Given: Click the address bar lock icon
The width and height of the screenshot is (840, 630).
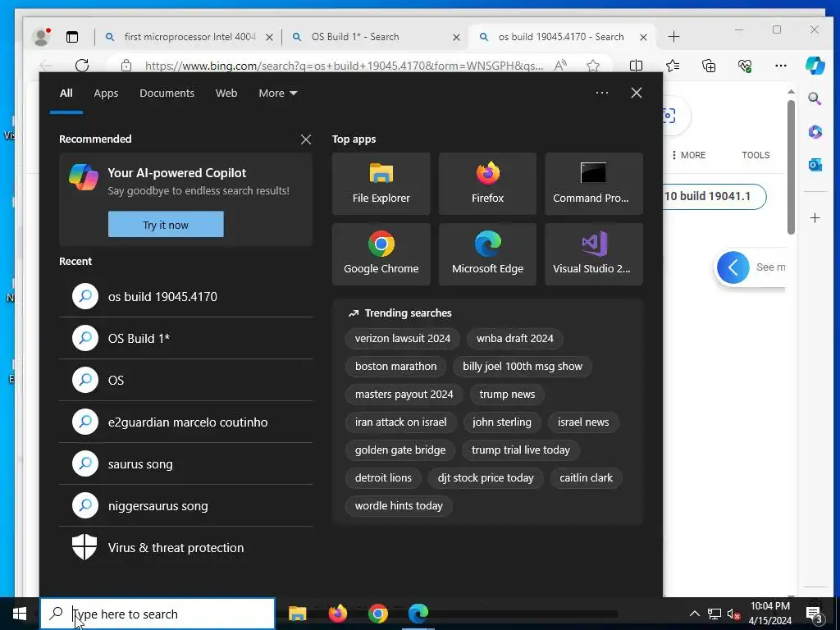Looking at the screenshot, I should 126,66.
